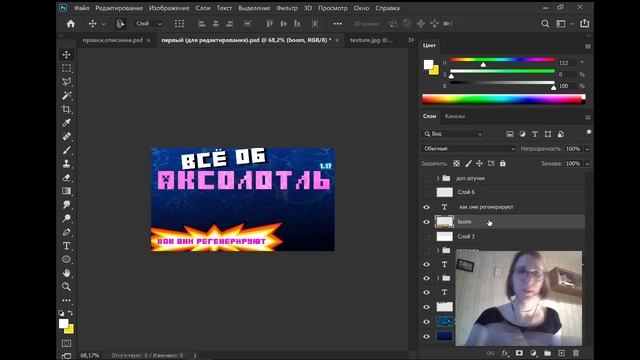Select the Crop tool
Viewport: 640px width, 360px height.
(67, 109)
